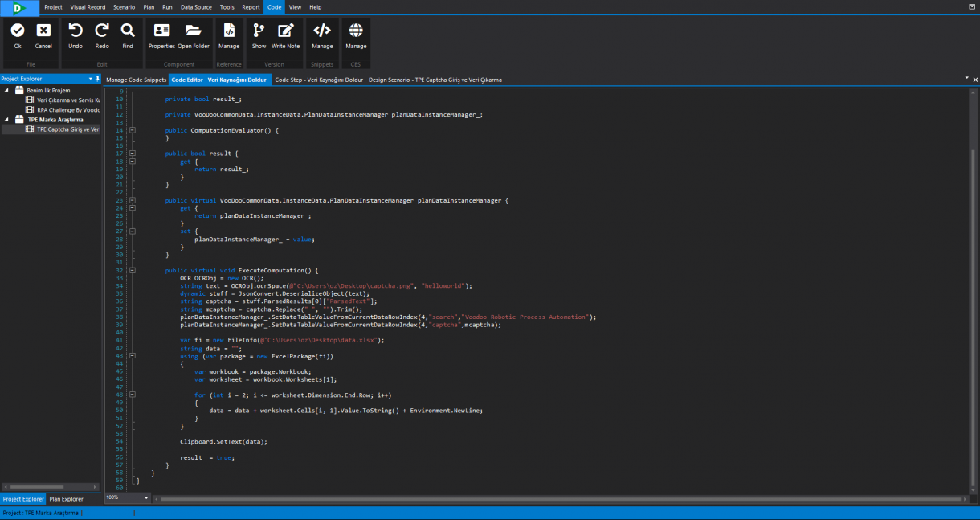Click the Write Note icon
Image resolution: width=980 pixels, height=520 pixels.
[285, 31]
